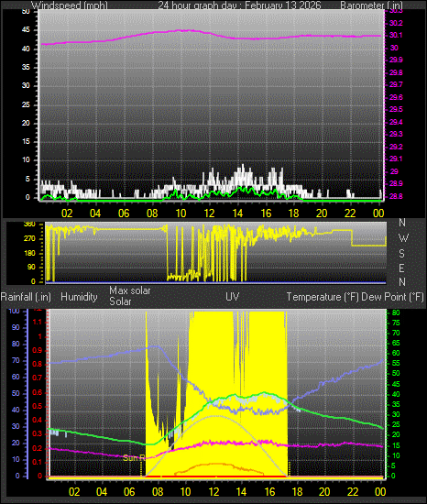Click the Barometer (.in) axis title
Viewport: 427px width, 504px height.
point(371,5)
